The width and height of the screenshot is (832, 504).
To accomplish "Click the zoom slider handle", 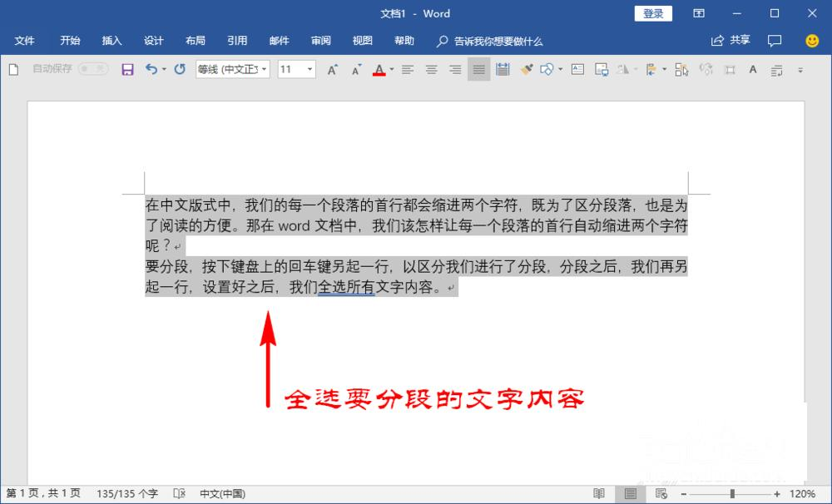I will (x=732, y=494).
